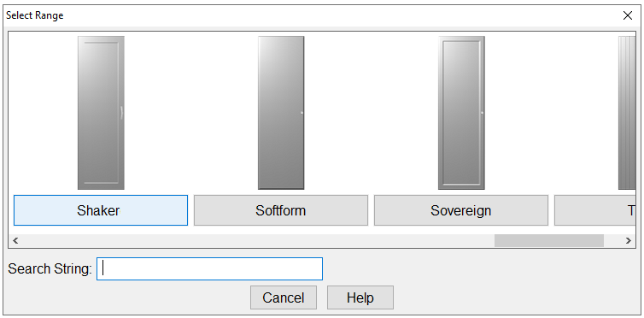Cancel the Select Range dialog
This screenshot has height=318, width=644.
tap(284, 297)
